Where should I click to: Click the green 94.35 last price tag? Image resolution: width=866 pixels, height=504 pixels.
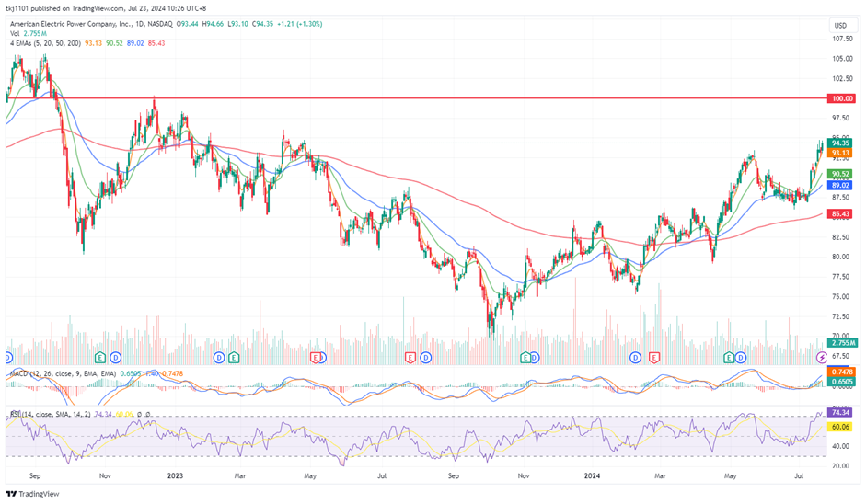pyautogui.click(x=840, y=143)
